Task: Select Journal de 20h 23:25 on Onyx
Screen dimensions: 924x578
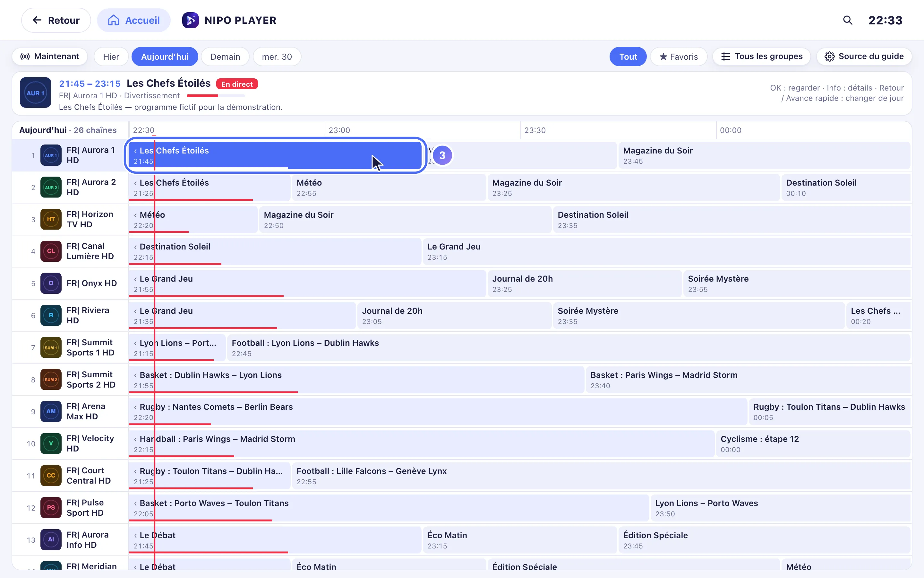Action: [584, 283]
